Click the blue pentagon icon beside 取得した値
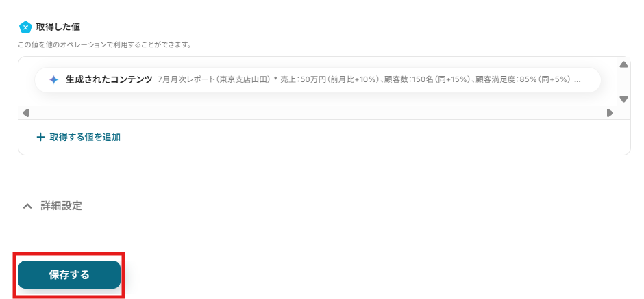Image resolution: width=644 pixels, height=299 pixels. (25, 27)
